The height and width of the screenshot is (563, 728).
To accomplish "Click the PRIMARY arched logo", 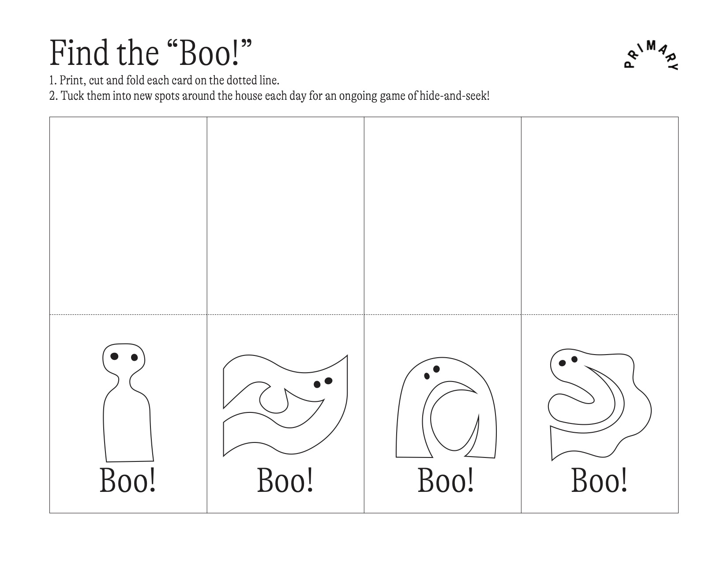I will (x=652, y=55).
